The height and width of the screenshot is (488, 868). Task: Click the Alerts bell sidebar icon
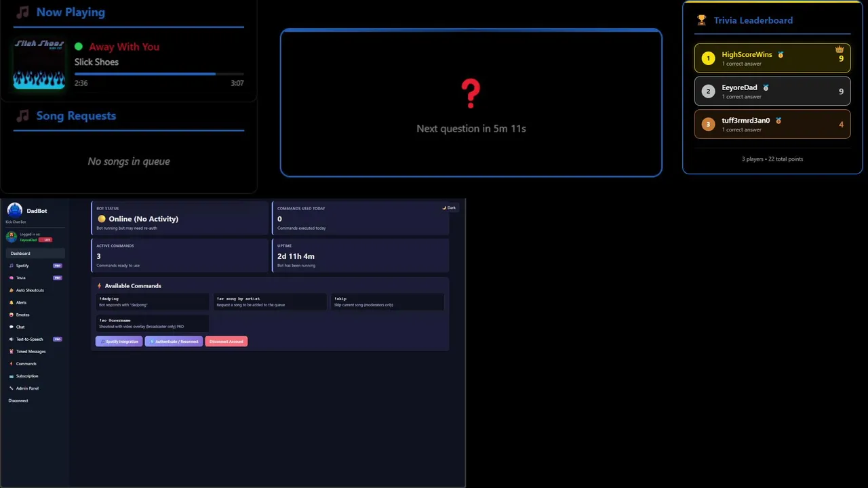tap(11, 302)
